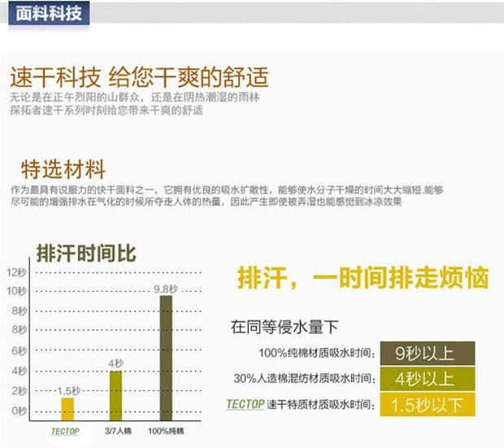Click the yellow TECTOP 1.5秒 bar
The image size is (504, 448).
(x=67, y=409)
